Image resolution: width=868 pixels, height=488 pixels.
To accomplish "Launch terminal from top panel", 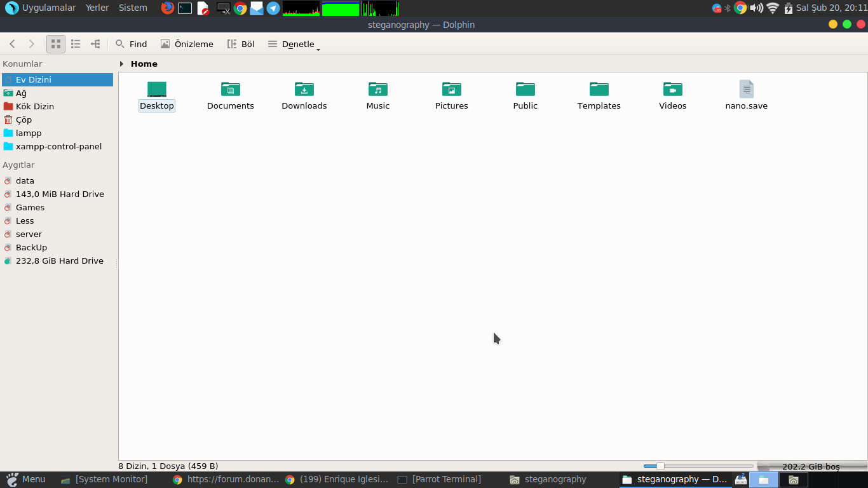I will click(185, 8).
